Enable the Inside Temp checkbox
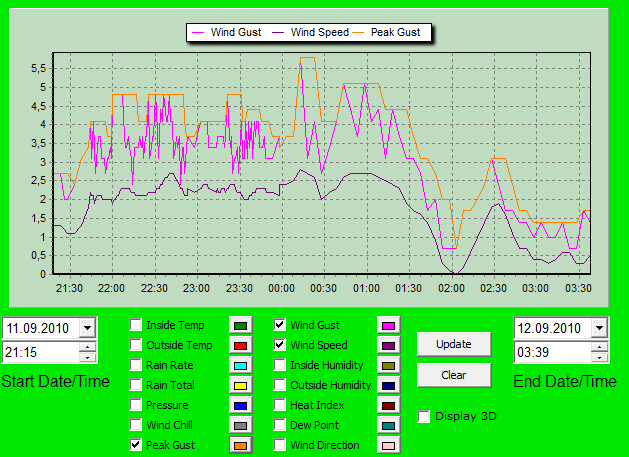 click(x=136, y=325)
